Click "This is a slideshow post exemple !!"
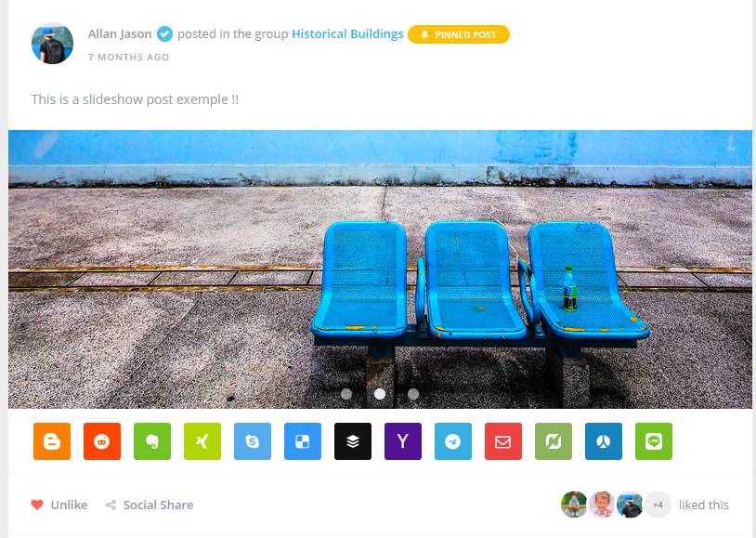Screen dimensions: 756x538 click(135, 99)
